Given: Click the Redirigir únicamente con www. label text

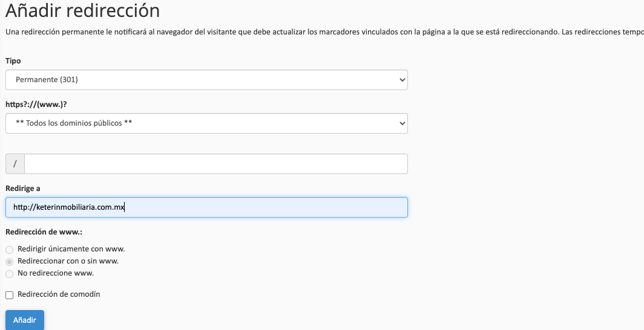Looking at the screenshot, I should pos(71,249).
